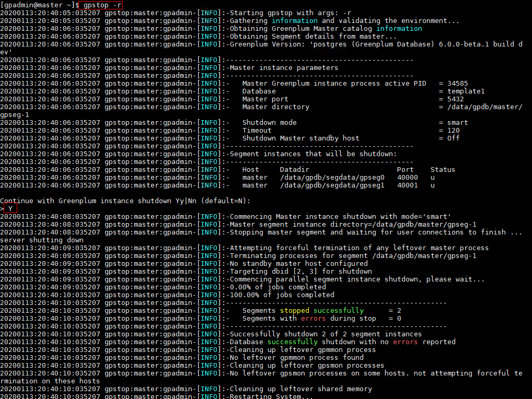The image size is (532, 399).
Task: Click the 'Port' column header
Action: click(405, 170)
